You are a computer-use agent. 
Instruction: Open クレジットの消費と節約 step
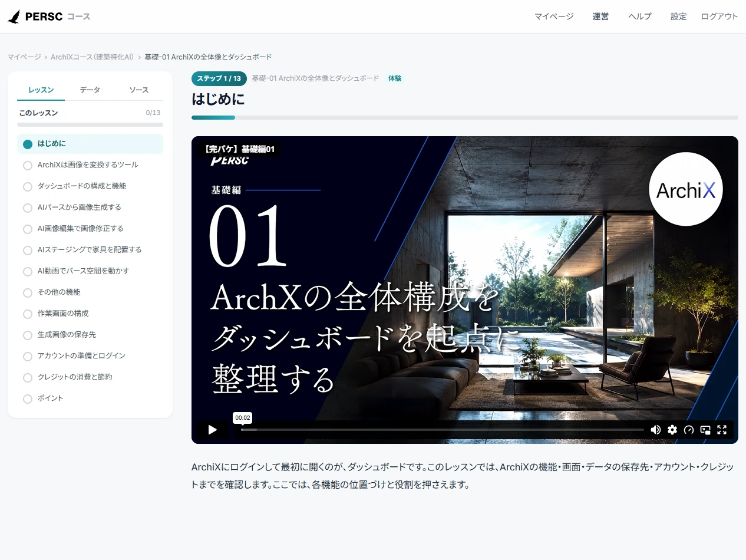tap(90, 377)
